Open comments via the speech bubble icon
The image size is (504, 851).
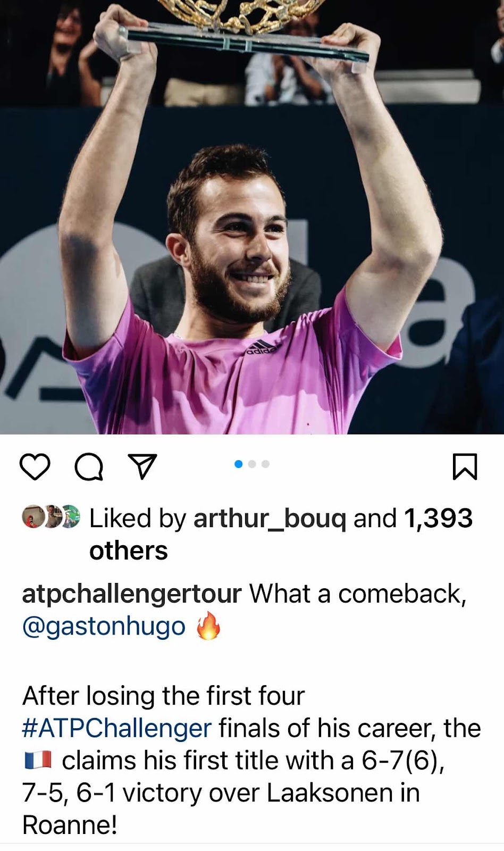(89, 466)
